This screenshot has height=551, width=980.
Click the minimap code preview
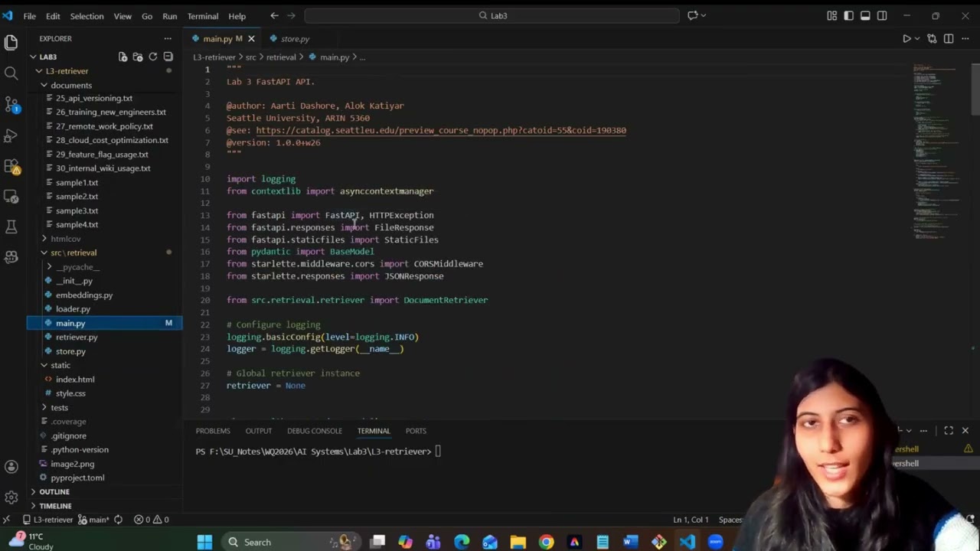935,153
